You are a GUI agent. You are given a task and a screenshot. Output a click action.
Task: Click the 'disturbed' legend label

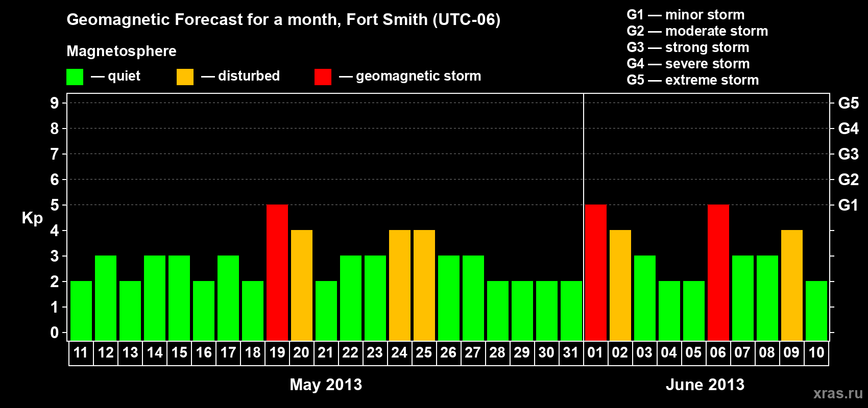coord(249,76)
